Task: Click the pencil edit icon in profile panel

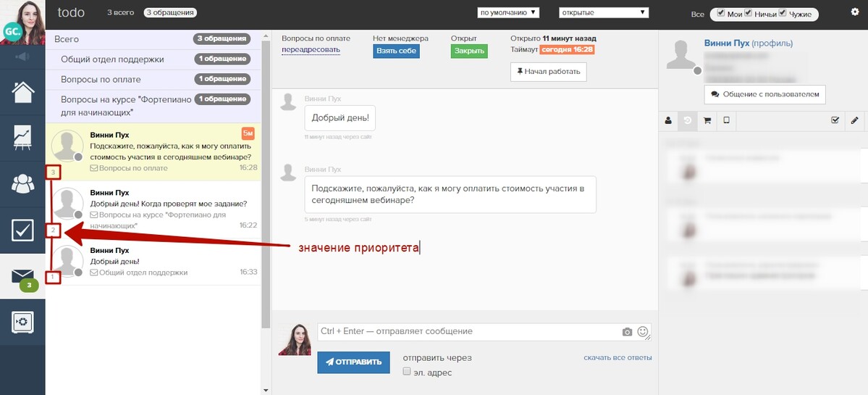Action: [x=854, y=120]
